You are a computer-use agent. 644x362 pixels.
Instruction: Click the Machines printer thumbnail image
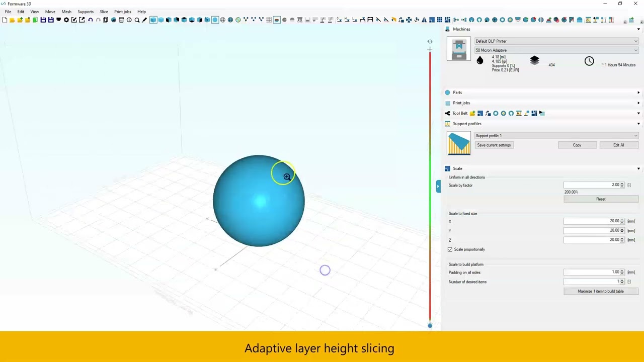[x=459, y=49]
